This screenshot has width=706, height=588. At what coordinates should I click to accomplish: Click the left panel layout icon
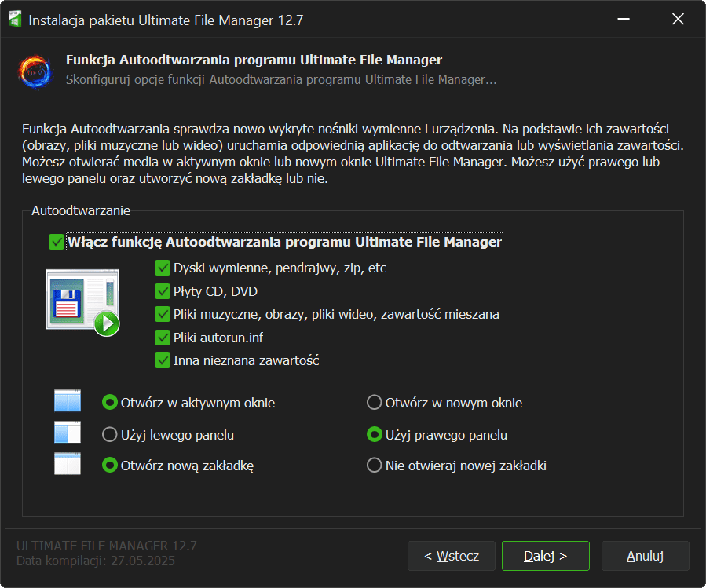coord(68,434)
